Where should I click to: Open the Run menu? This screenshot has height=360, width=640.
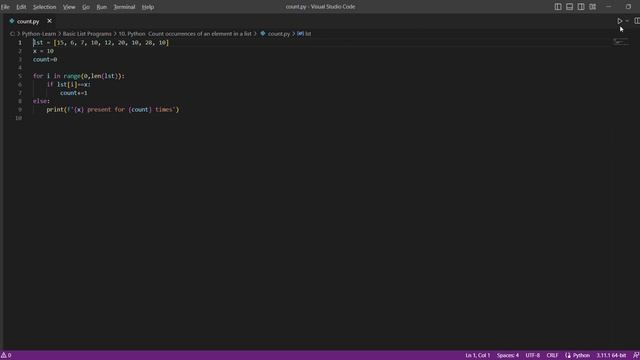[102, 7]
